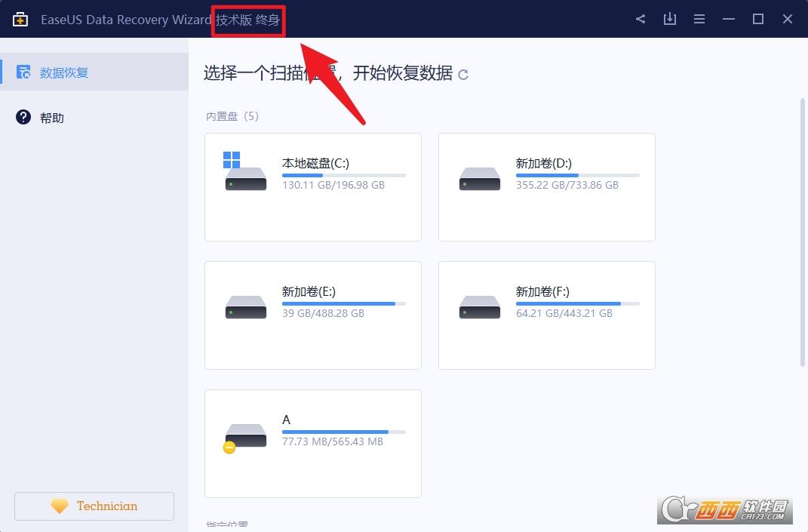The height and width of the screenshot is (532, 808).
Task: Click the 355.22 GB/733.86 GB size text
Action: (567, 185)
